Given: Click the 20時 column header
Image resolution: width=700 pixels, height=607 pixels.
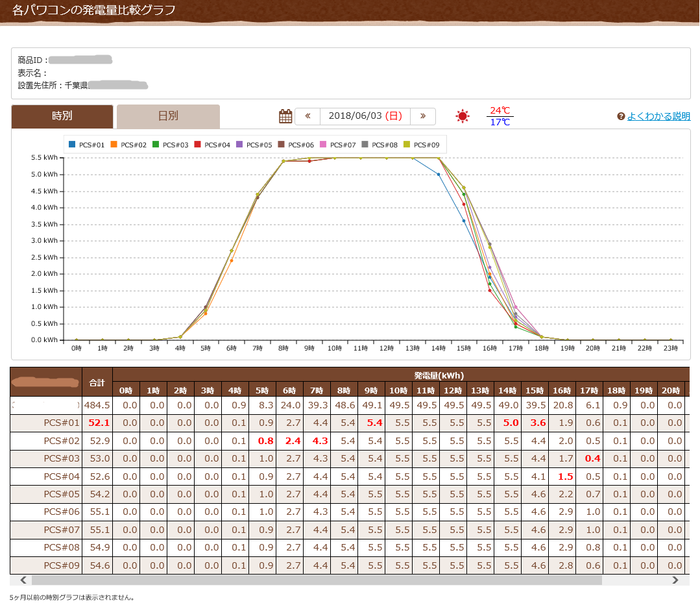Looking at the screenshot, I should coord(671,390).
